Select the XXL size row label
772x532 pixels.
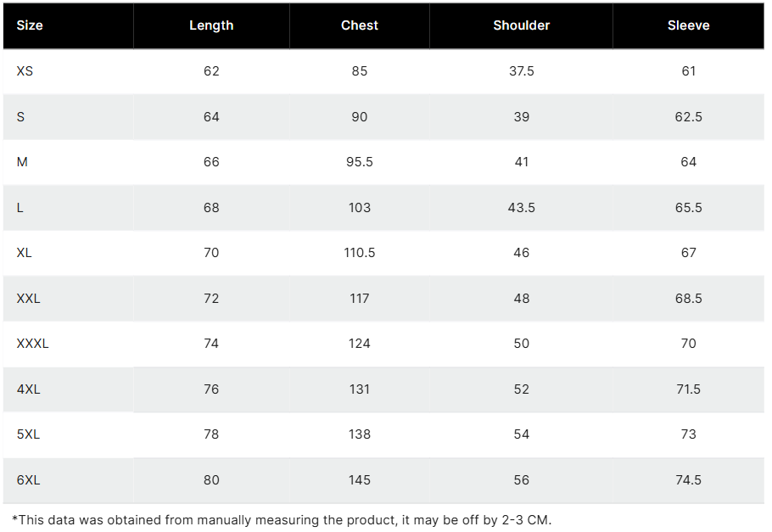pyautogui.click(x=28, y=299)
